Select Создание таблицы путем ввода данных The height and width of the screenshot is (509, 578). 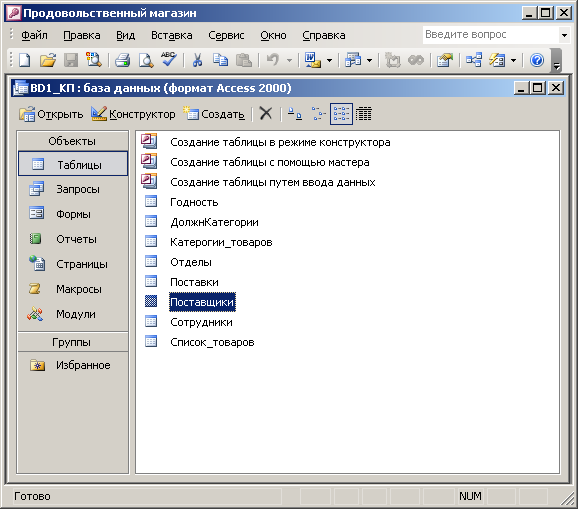point(272,182)
